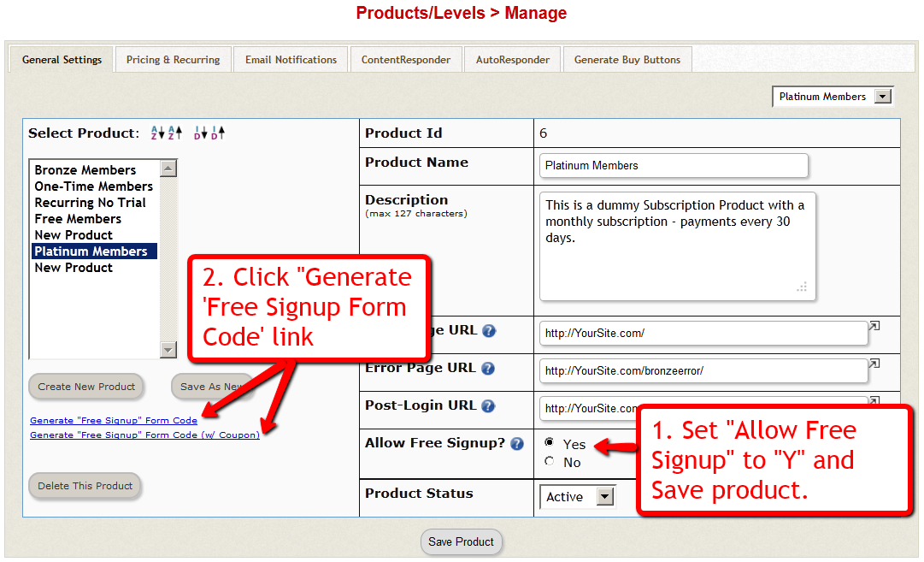Focus the http://YourSite.com/ URL field
The height and width of the screenshot is (562, 924).
(x=703, y=334)
